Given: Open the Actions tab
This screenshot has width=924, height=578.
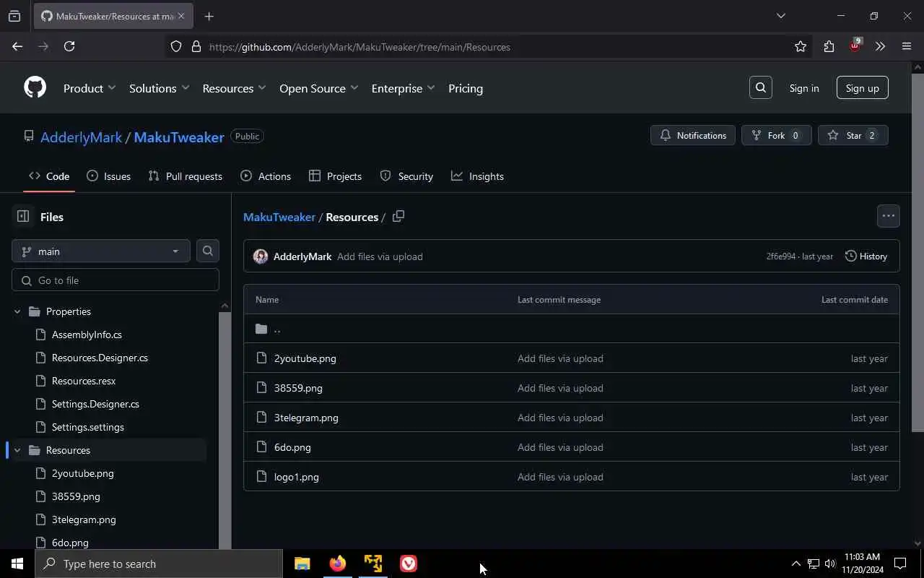Looking at the screenshot, I should click(266, 176).
